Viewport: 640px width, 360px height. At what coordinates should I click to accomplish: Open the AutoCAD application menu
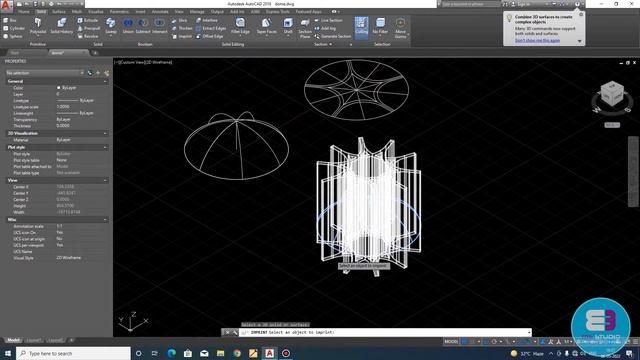tap(6, 5)
